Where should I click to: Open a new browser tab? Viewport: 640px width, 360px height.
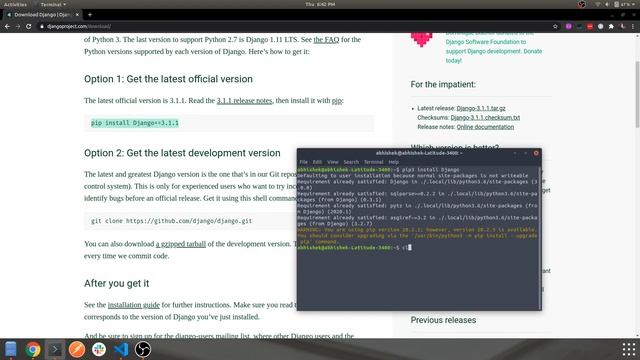90,15
